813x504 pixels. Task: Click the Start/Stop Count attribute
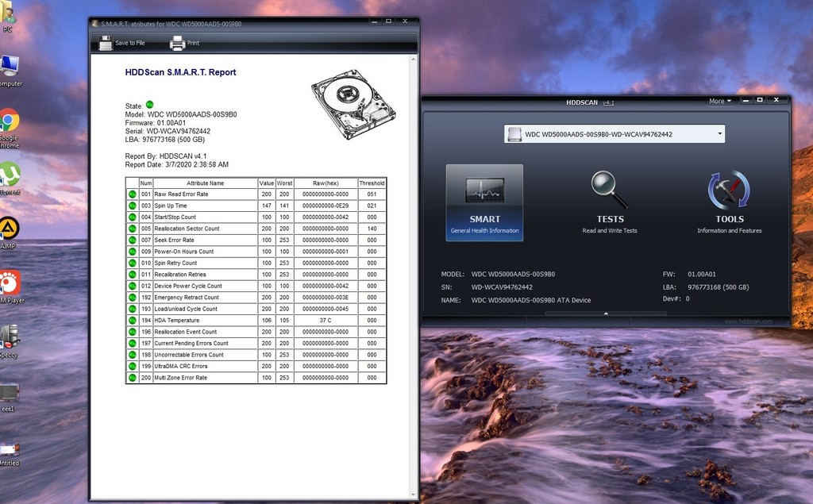pos(175,217)
